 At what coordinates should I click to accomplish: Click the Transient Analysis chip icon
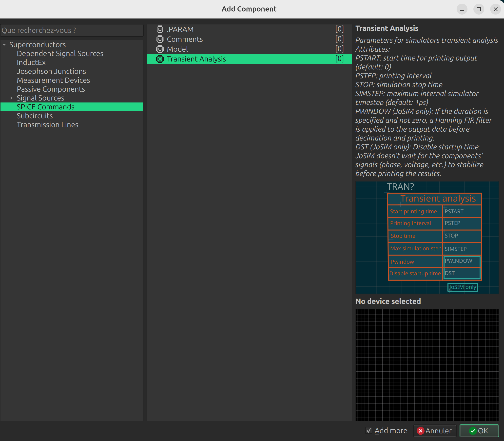[x=160, y=59]
